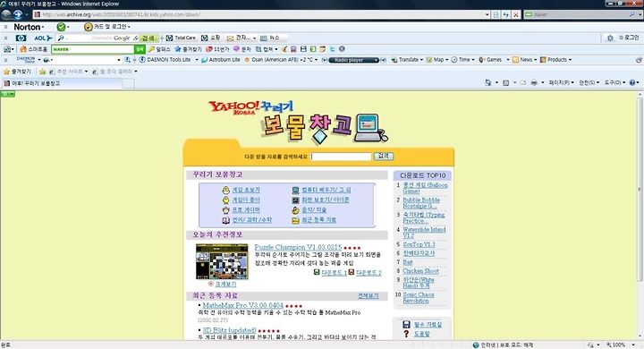644x349 pixels.
Task: Open the Radio player station dropdown
Action: point(377,60)
